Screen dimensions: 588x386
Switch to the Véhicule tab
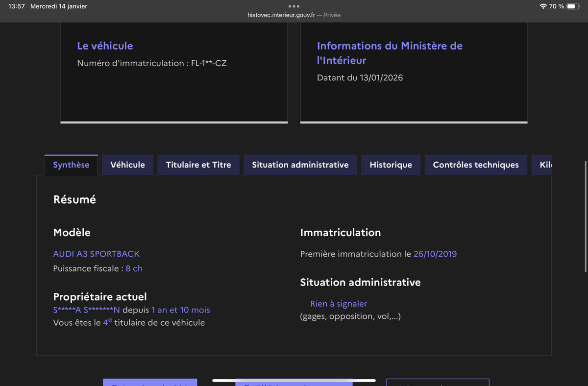pos(127,165)
